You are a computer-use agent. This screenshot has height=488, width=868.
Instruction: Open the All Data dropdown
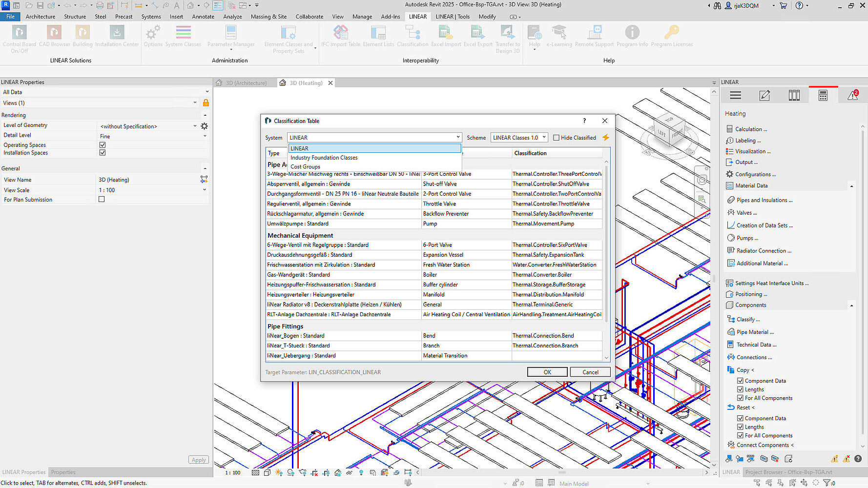[105, 92]
